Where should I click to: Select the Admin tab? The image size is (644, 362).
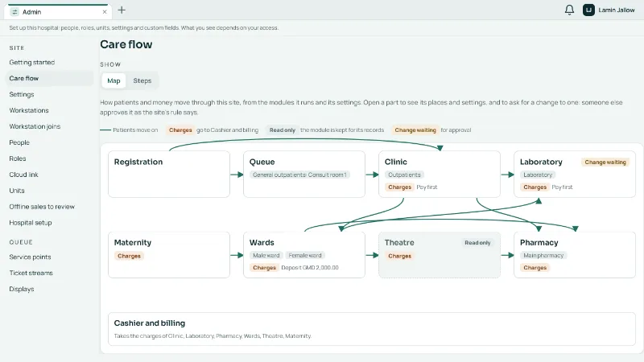(57, 12)
